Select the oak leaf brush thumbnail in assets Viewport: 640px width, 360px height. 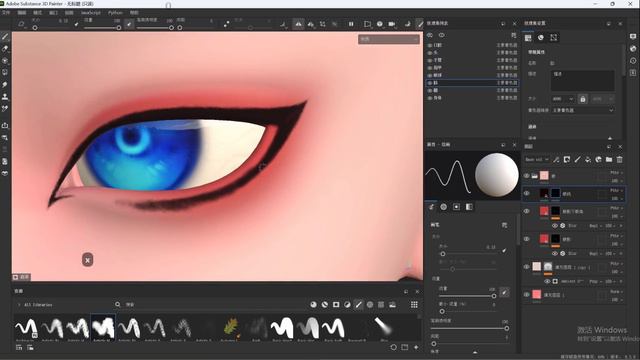[x=231, y=328]
